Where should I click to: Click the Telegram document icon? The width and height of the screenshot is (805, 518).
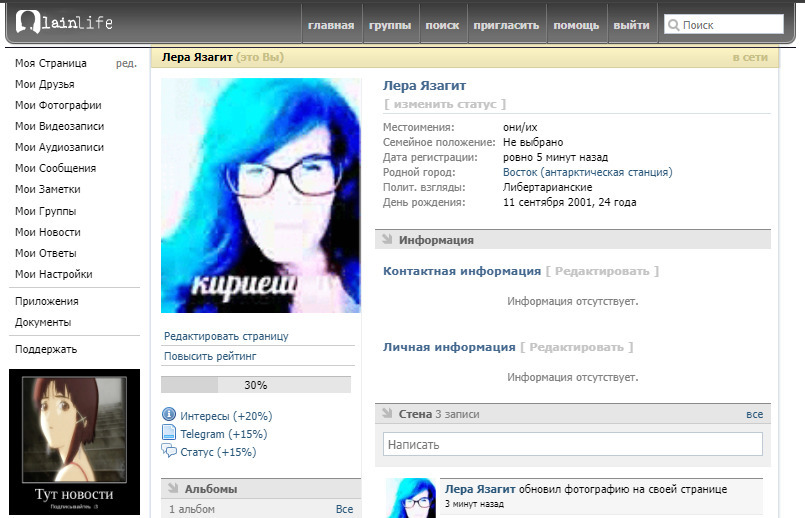tap(169, 434)
